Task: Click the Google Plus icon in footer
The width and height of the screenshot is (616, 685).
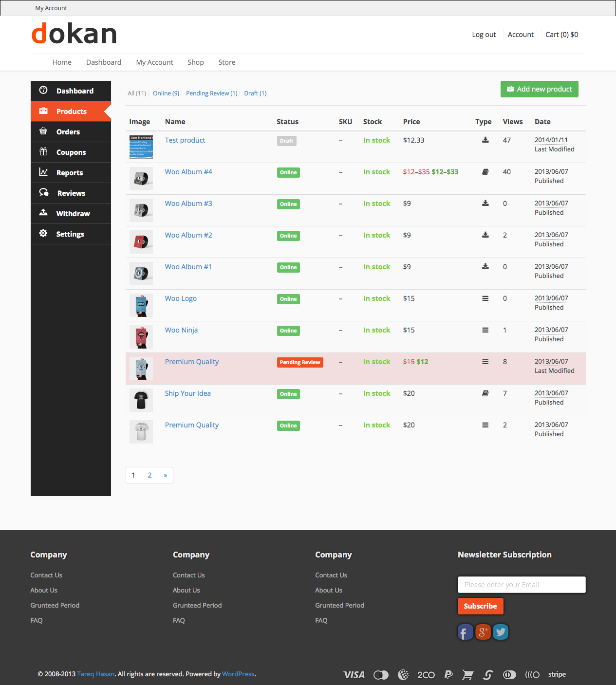Action: click(x=483, y=632)
